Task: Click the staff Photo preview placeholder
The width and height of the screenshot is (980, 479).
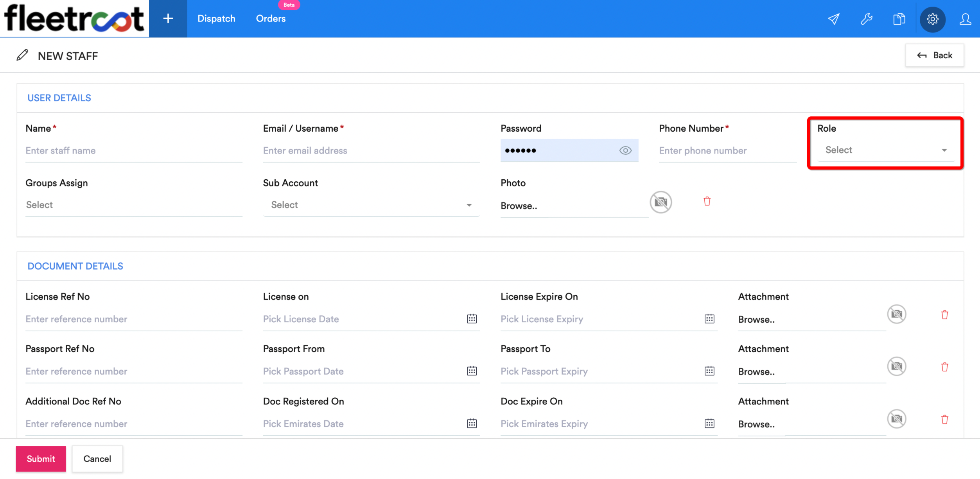Action: pyautogui.click(x=661, y=202)
